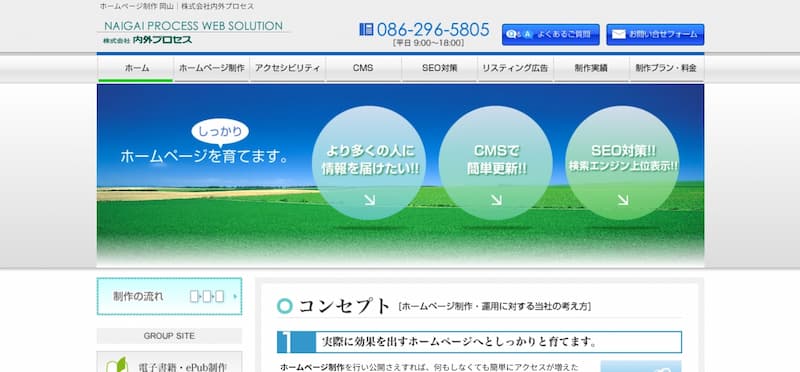The width and height of the screenshot is (800, 372).
Task: Click the phone book icon beside 086-296-5805
Action: point(366,30)
